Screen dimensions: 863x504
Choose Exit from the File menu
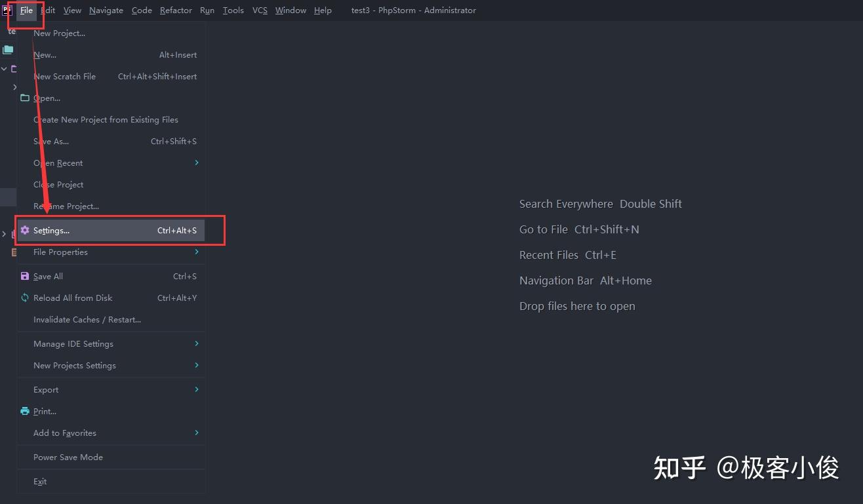(111, 481)
